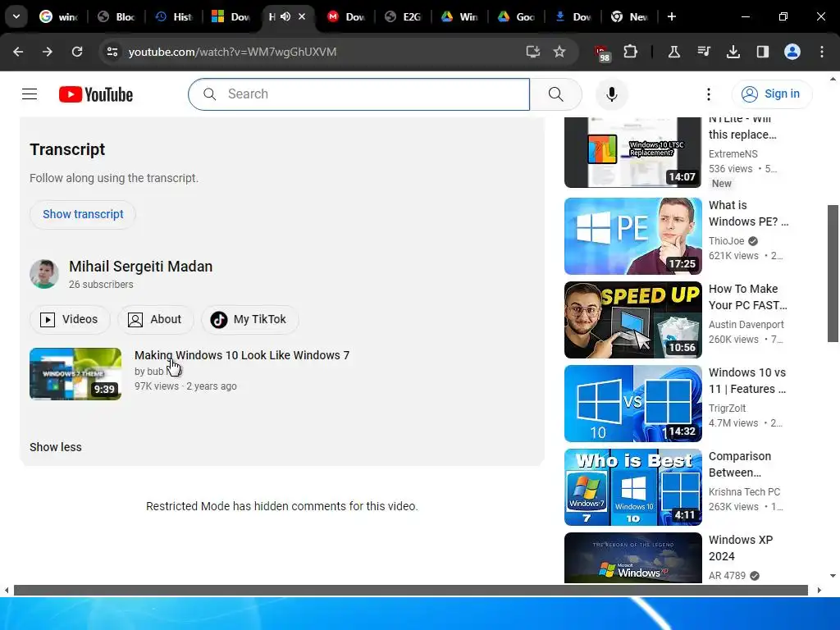Open the YouTube hamburger guide menu
This screenshot has width=840, height=630.
tap(30, 94)
